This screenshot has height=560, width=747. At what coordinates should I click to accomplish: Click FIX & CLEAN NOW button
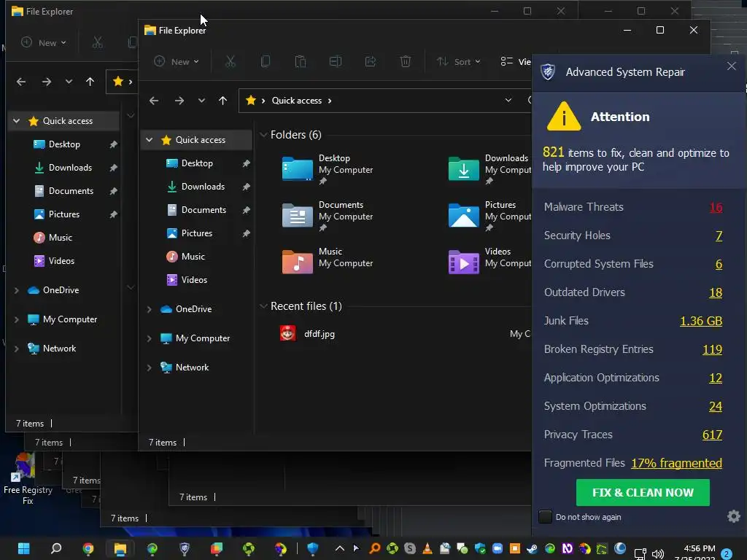pos(643,492)
